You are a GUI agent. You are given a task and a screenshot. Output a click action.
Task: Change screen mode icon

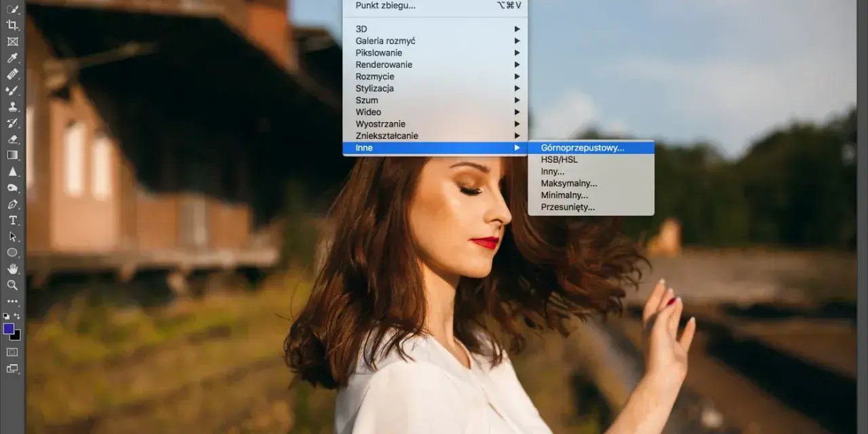pos(12,369)
